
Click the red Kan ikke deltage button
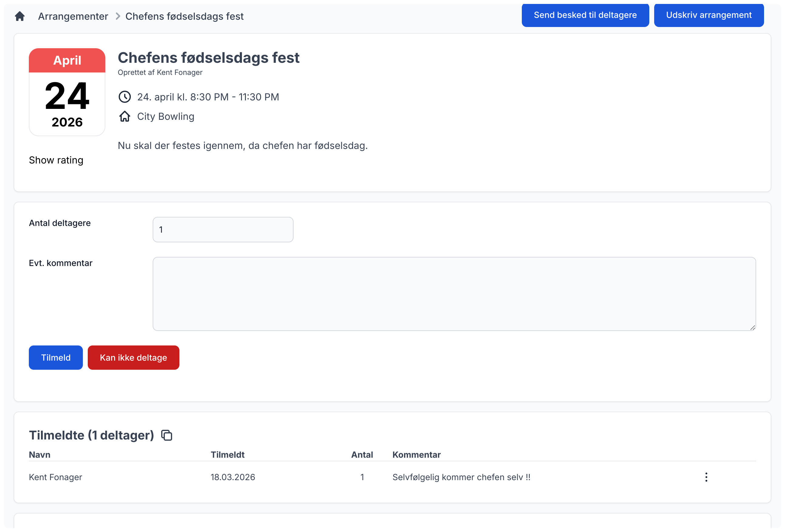tap(134, 358)
